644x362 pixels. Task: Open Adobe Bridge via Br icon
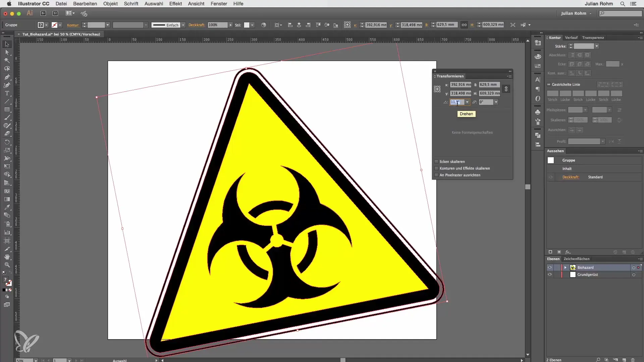pyautogui.click(x=43, y=13)
